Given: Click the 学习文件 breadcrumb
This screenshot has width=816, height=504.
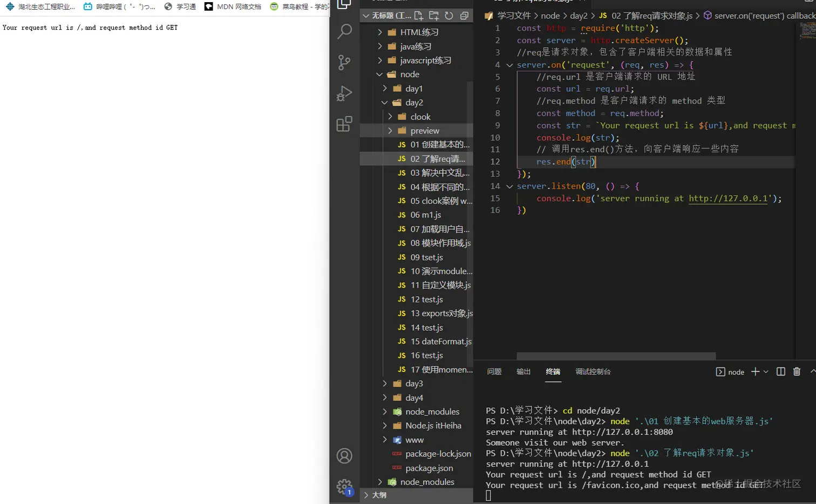Looking at the screenshot, I should (514, 16).
